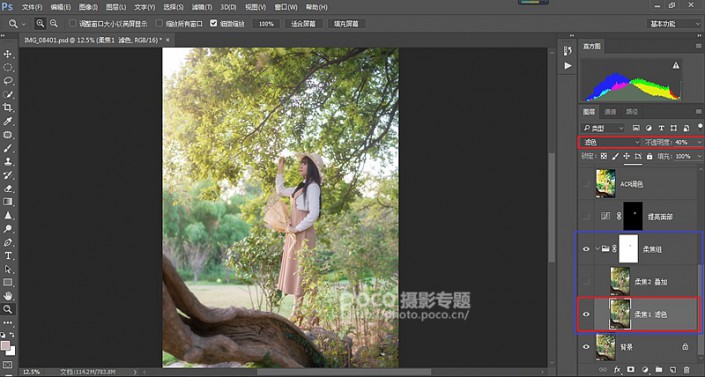Toggle the 细微缩放 checkbox
The height and width of the screenshot is (377, 705).
(x=214, y=23)
